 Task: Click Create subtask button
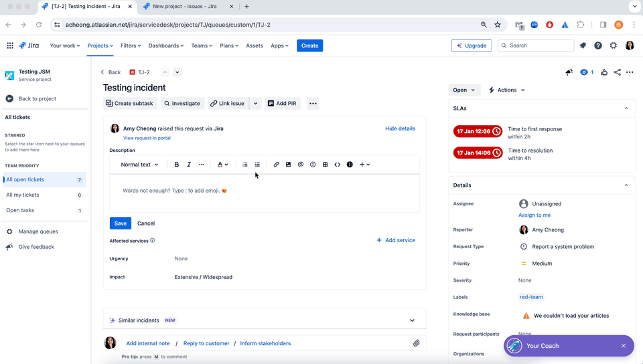point(129,104)
